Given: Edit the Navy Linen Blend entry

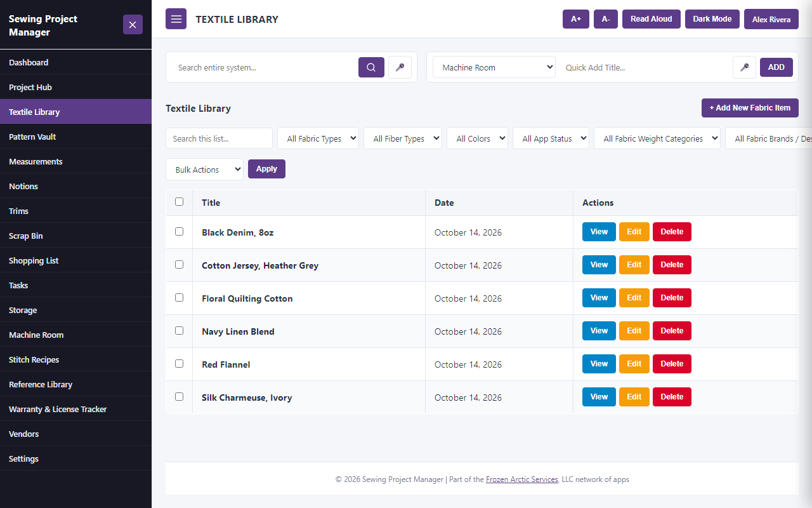Looking at the screenshot, I should pyautogui.click(x=634, y=331).
